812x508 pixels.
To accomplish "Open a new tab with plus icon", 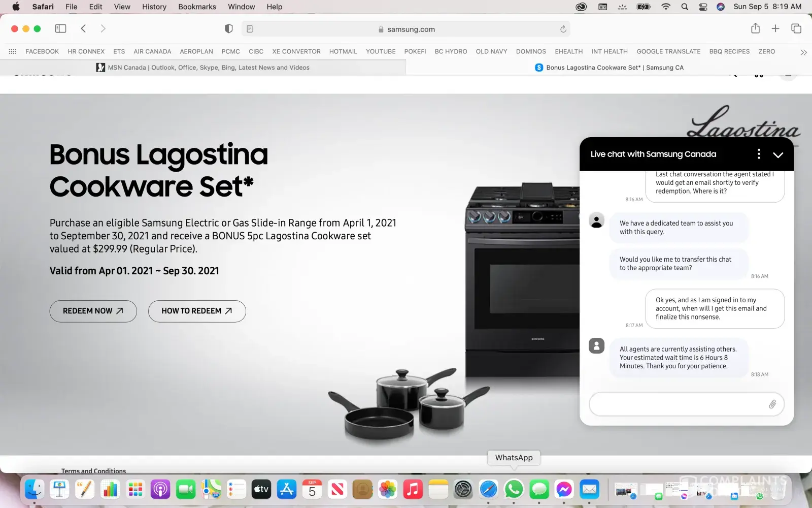I will click(x=775, y=28).
